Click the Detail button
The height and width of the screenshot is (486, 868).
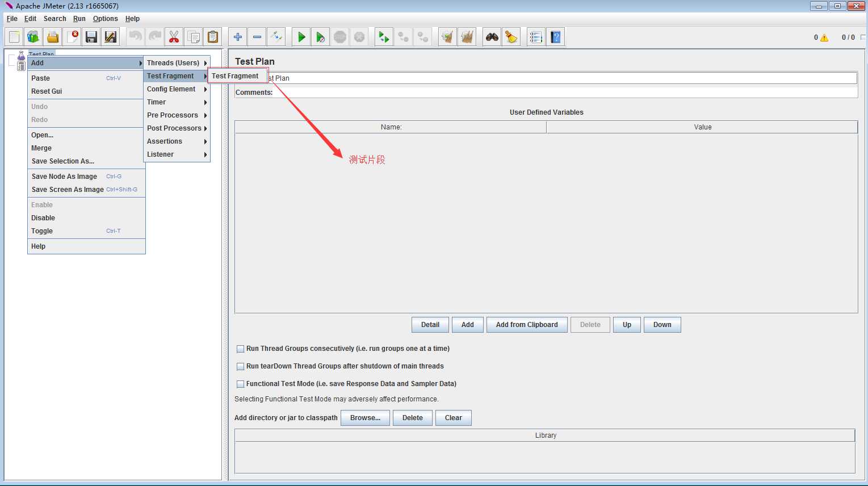point(430,325)
